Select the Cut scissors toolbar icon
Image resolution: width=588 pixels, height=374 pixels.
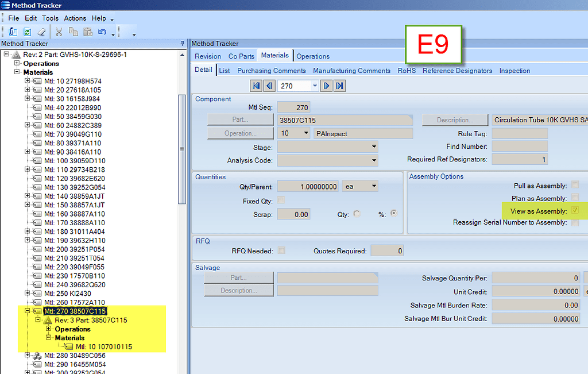click(x=59, y=32)
